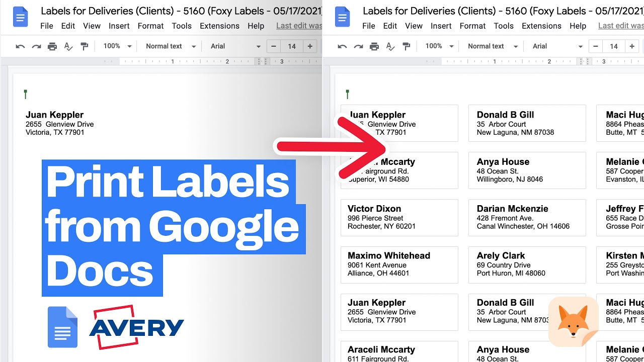Image resolution: width=644 pixels, height=362 pixels.
Task: Click the 'Willingboro, NJ 8046' address line
Action: click(510, 179)
